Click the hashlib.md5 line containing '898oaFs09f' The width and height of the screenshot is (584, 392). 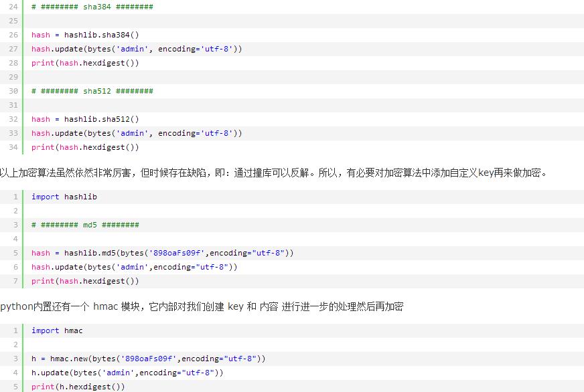tap(162, 254)
